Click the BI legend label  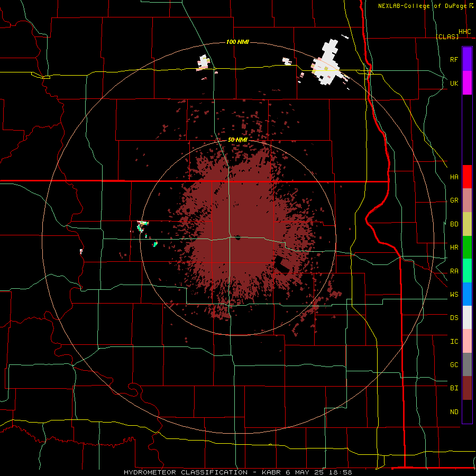point(454,388)
